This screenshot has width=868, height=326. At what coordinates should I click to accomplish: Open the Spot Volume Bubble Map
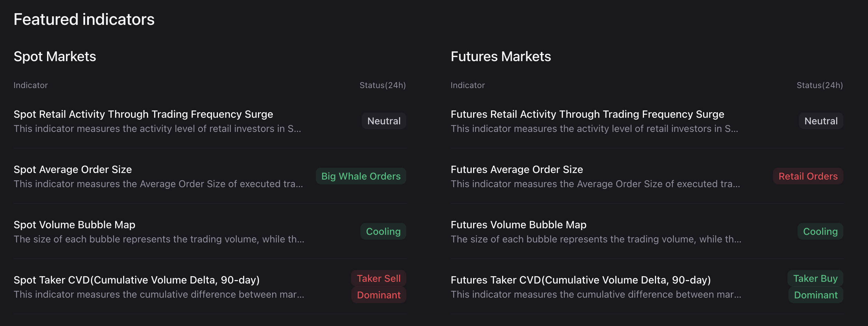pos(74,224)
